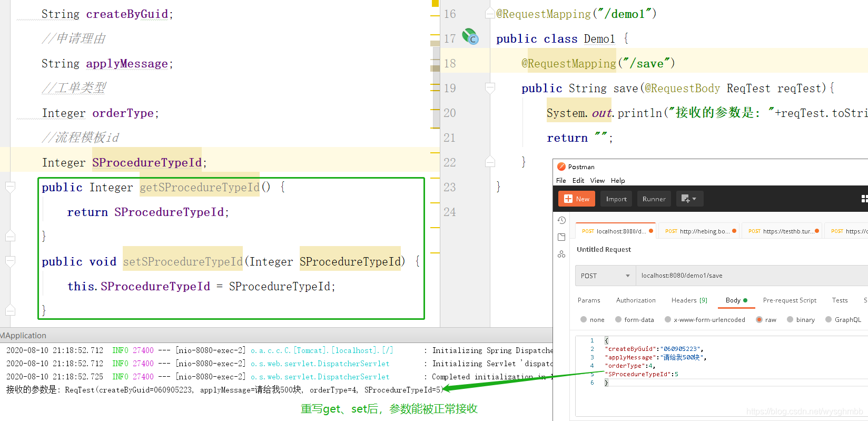This screenshot has width=868, height=421.
Task: Click the "SProcedureTypeId":5 line in body editor
Action: pos(642,374)
